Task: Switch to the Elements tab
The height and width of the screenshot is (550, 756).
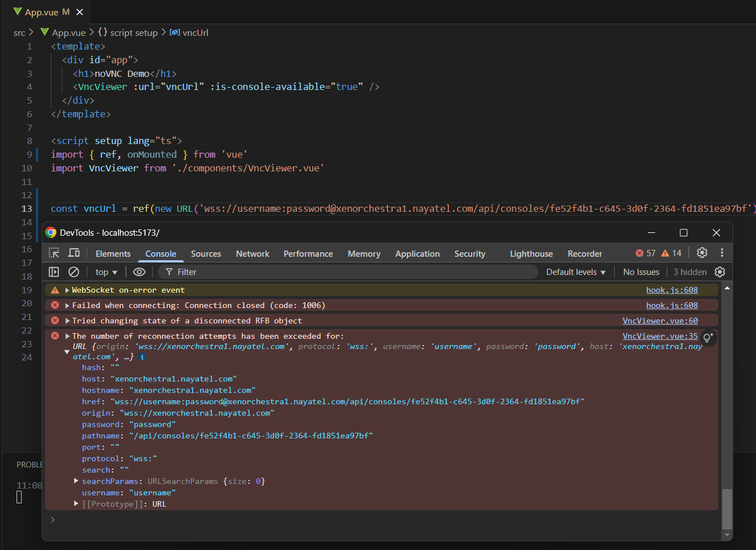Action: click(113, 254)
